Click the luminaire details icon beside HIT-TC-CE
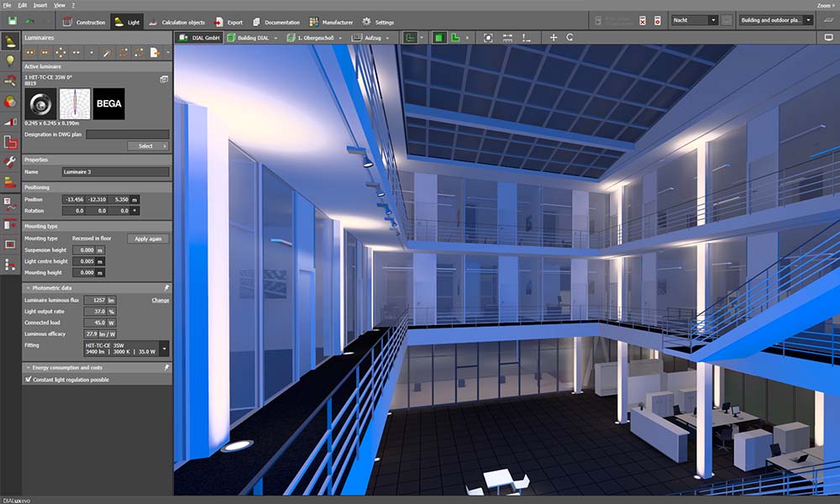Screen dimensions: 840x504 pos(164,78)
